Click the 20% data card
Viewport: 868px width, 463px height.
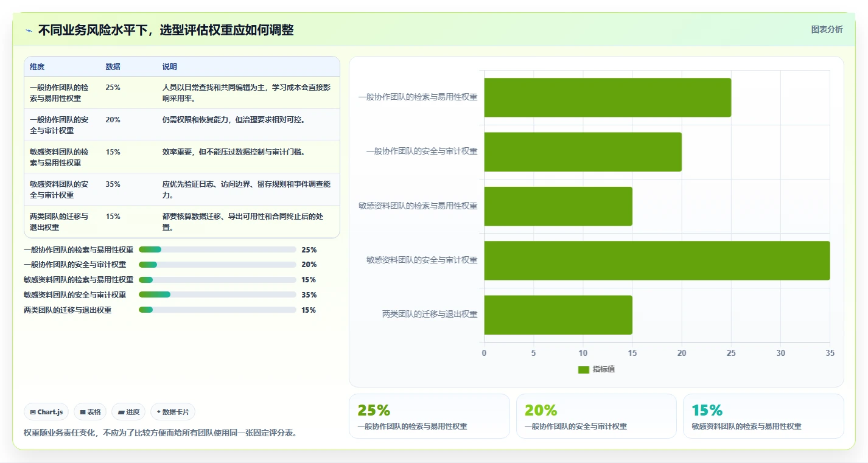(x=597, y=416)
